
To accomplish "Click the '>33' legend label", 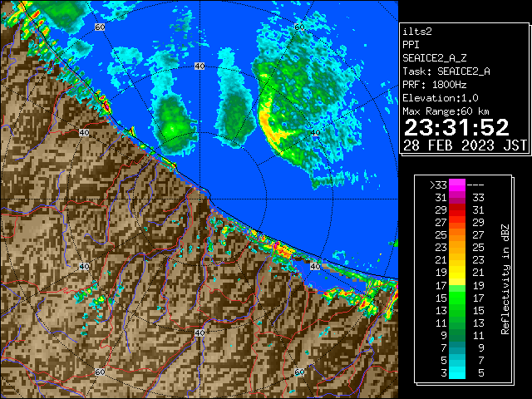I will coord(438,185).
